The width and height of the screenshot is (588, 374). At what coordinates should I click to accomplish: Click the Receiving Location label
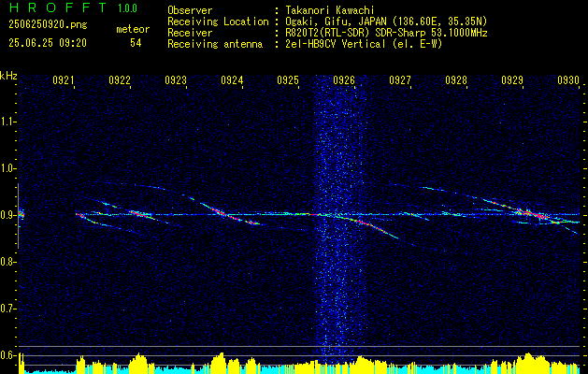coord(218,22)
